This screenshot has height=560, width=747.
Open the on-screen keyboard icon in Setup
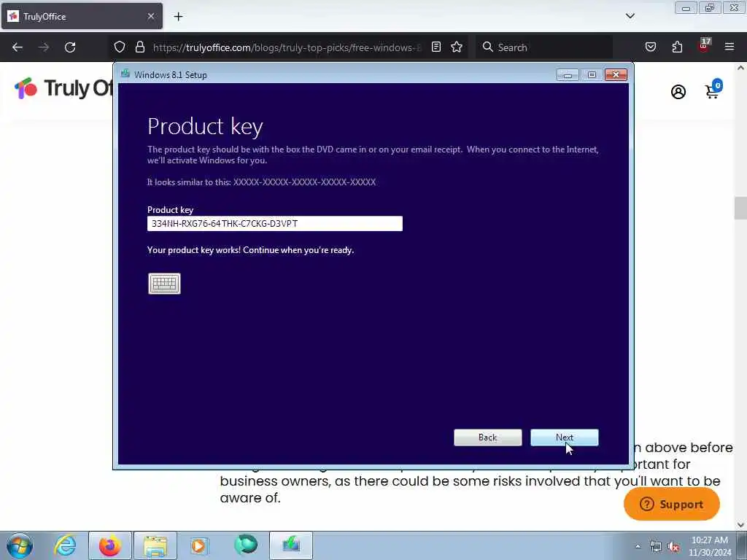[x=164, y=284]
